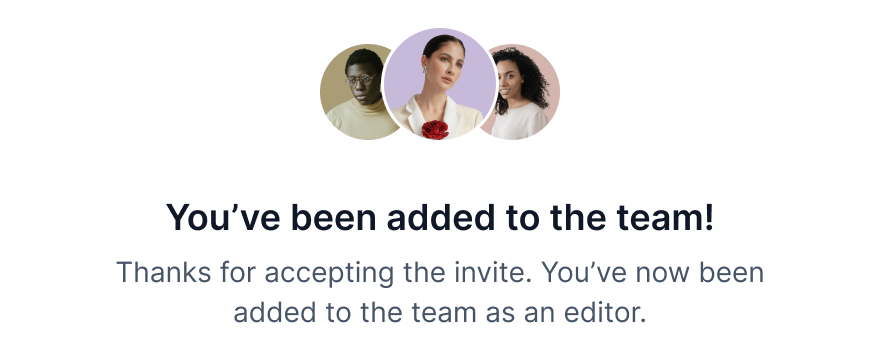Viewport: 880px width, 360px height.
Task: Click the white top in right avatar
Action: (519, 121)
